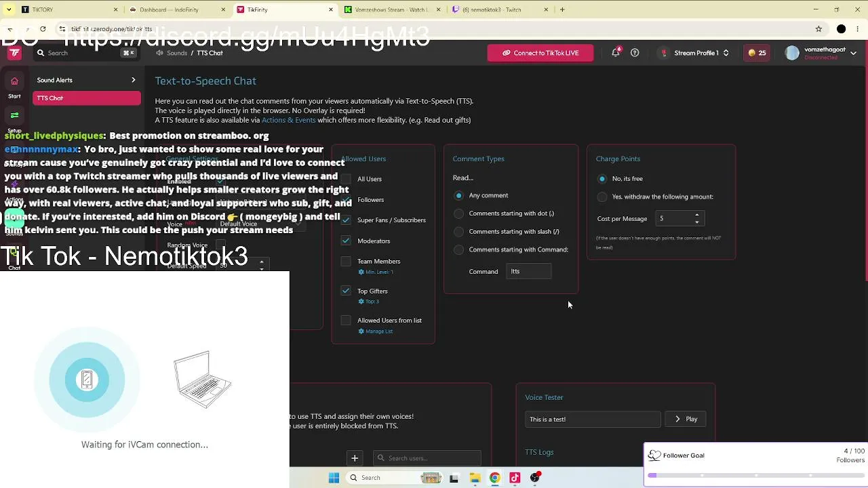Image resolution: width=868 pixels, height=488 pixels.
Task: Switch to the TIKTORY browser tab
Action: coord(68,9)
